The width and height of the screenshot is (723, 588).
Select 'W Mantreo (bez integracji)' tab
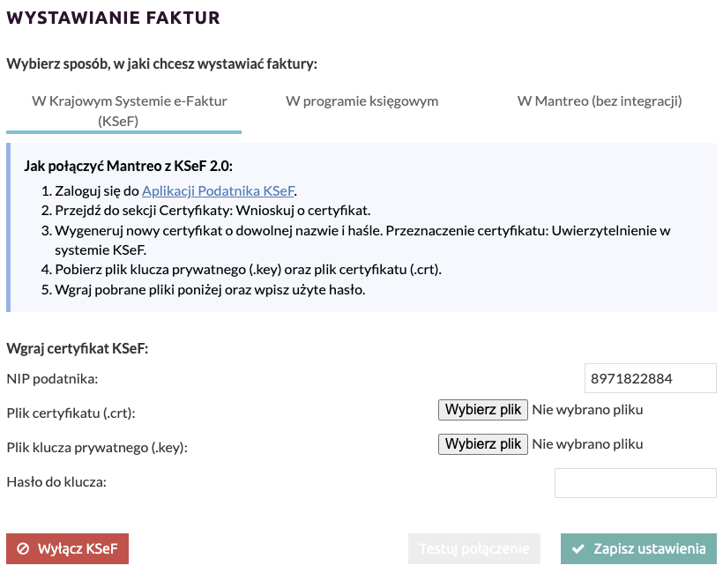[x=600, y=101]
